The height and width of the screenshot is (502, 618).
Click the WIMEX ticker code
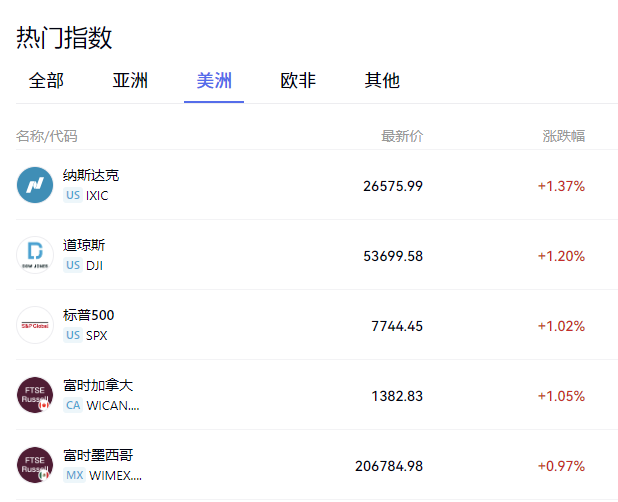(115, 476)
